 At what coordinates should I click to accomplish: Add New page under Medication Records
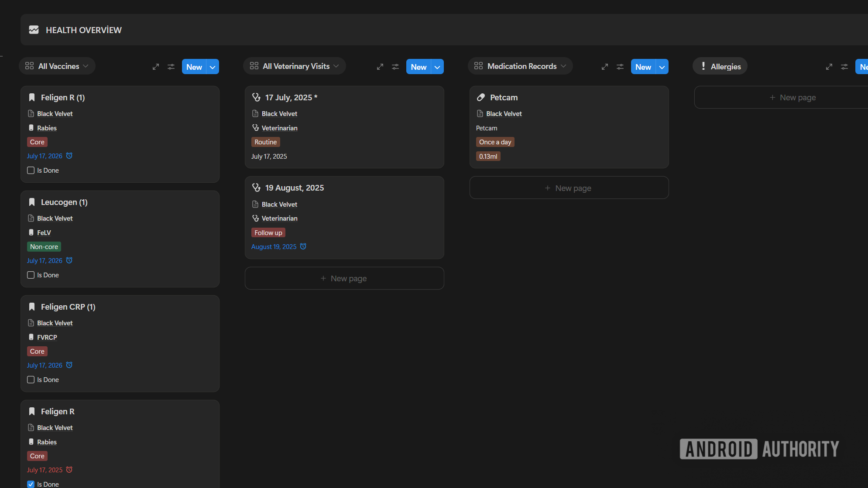pyautogui.click(x=569, y=188)
